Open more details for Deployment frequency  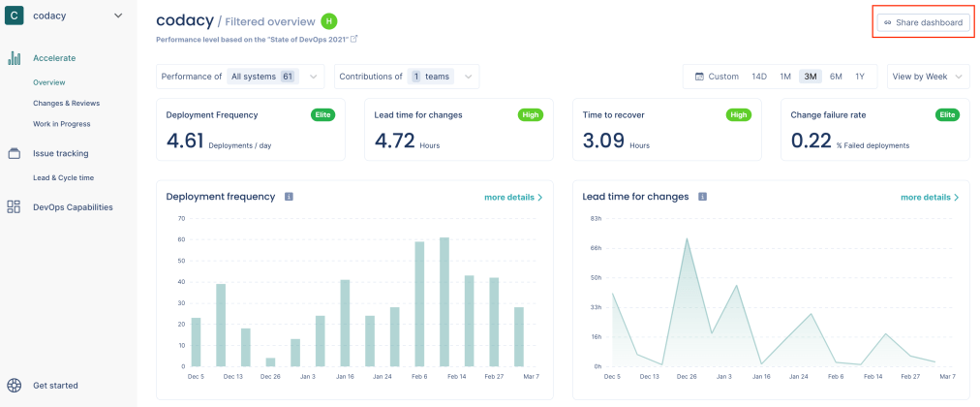[513, 197]
